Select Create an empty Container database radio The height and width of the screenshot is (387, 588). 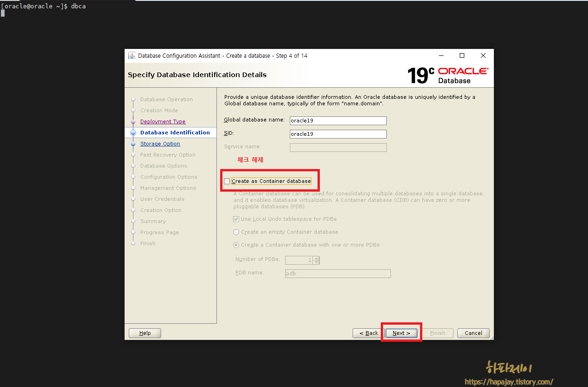coord(236,232)
